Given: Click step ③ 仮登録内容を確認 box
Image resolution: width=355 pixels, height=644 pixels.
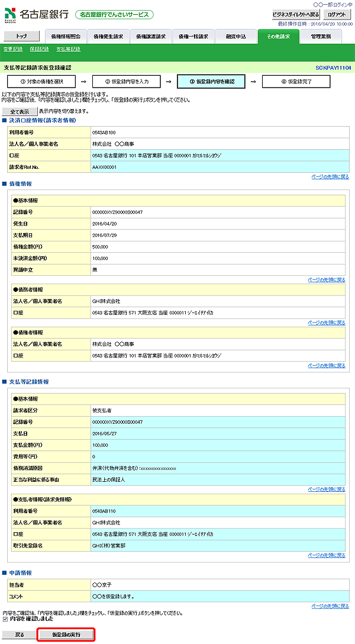Looking at the screenshot, I should pos(211,81).
